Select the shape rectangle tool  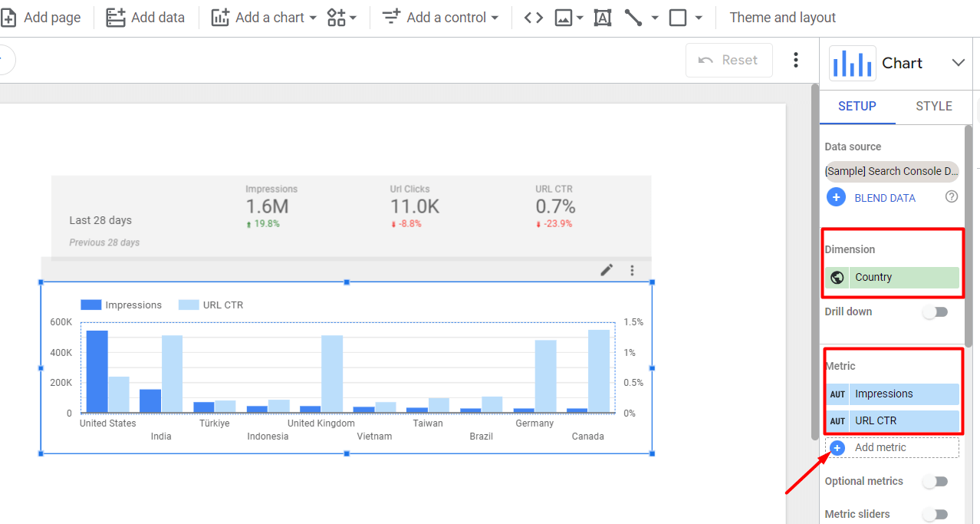(x=678, y=17)
